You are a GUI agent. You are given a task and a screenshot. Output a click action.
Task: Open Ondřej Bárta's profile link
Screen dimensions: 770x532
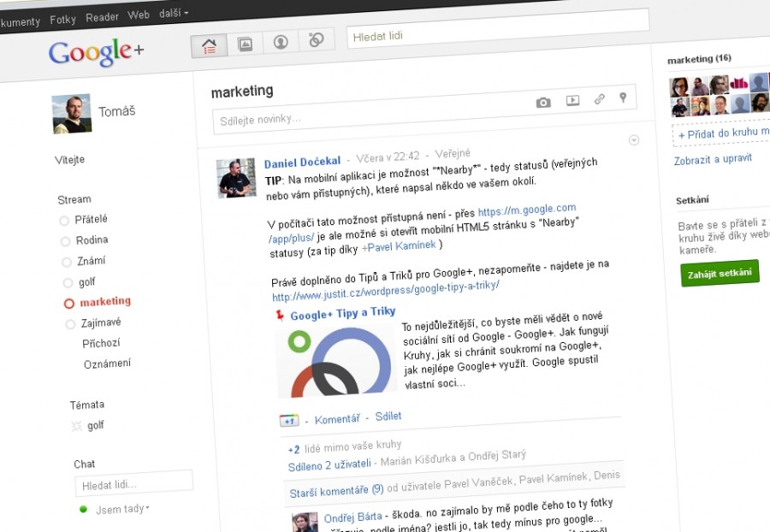(352, 517)
